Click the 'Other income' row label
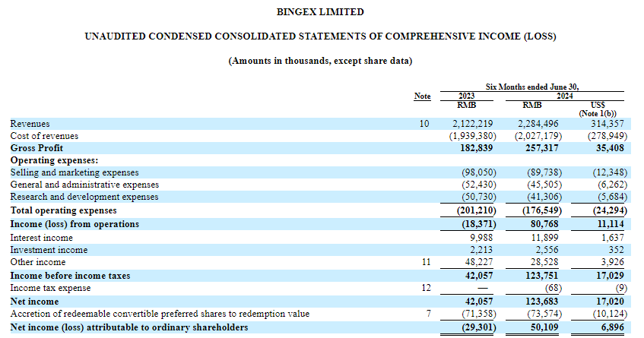Viewport: 644px width, 338px height. pos(38,262)
